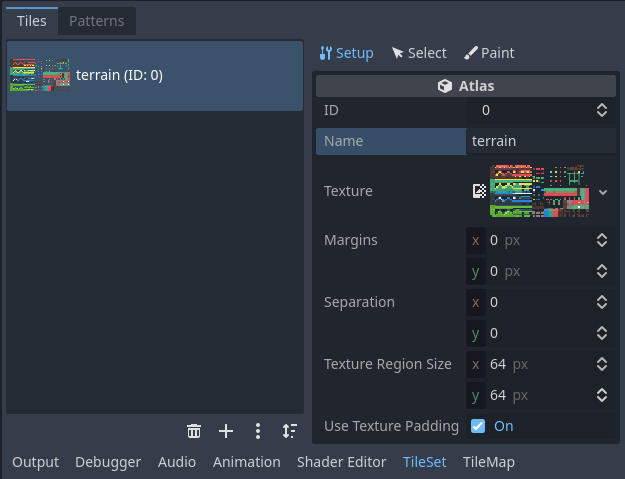Open the TileMap bottom panel
Image resolution: width=625 pixels, height=479 pixels.
[488, 462]
